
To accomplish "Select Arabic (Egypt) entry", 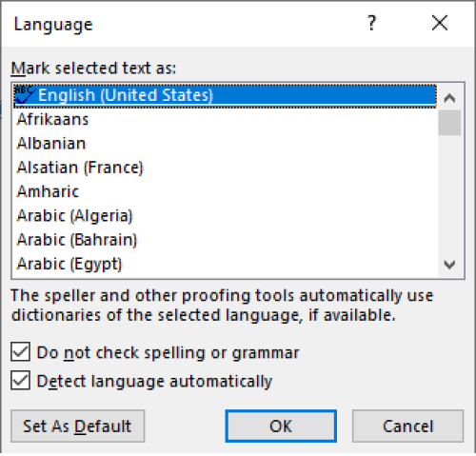I will tap(69, 264).
